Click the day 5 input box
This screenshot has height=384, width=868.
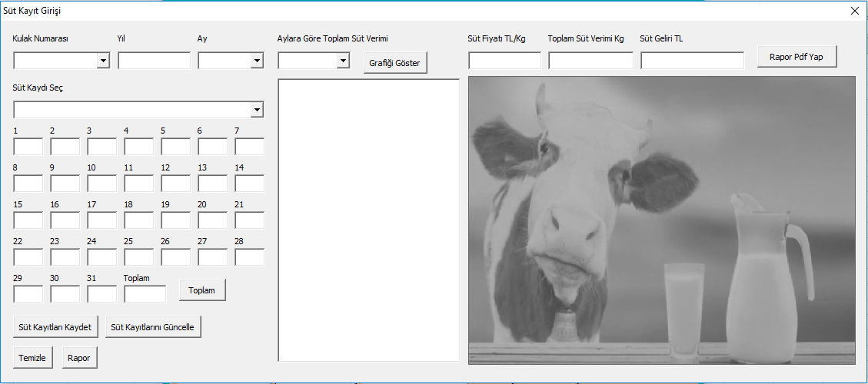pyautogui.click(x=176, y=147)
